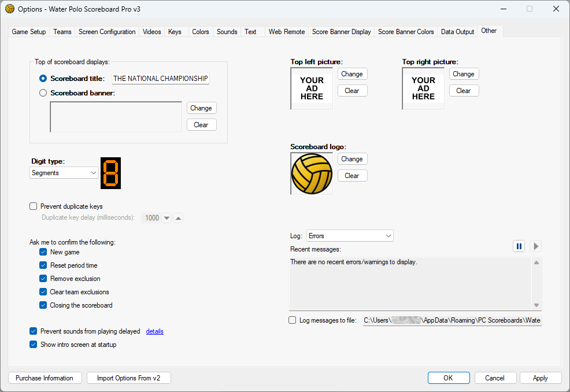The height and width of the screenshot is (392, 570).
Task: Open the Digit type dropdown
Action: click(64, 173)
